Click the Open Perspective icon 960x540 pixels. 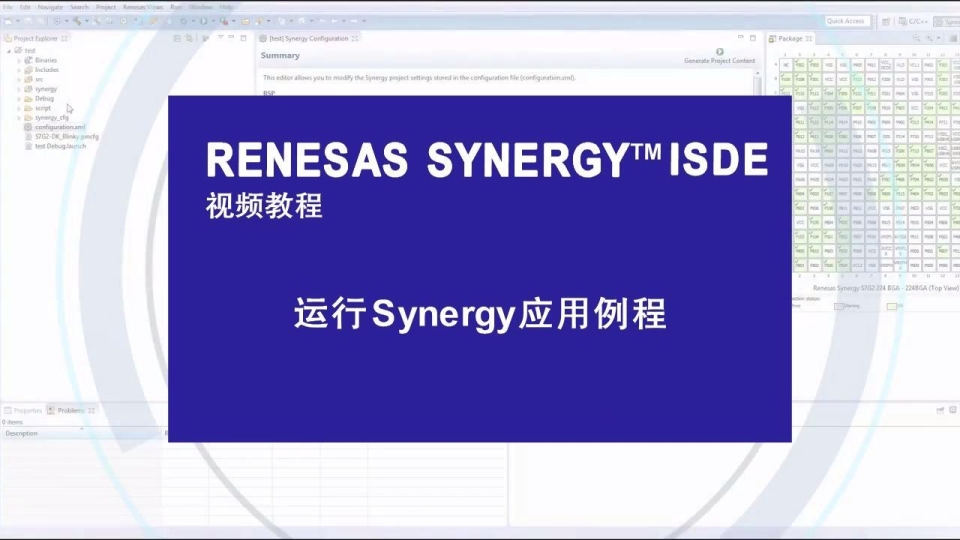[x=885, y=21]
